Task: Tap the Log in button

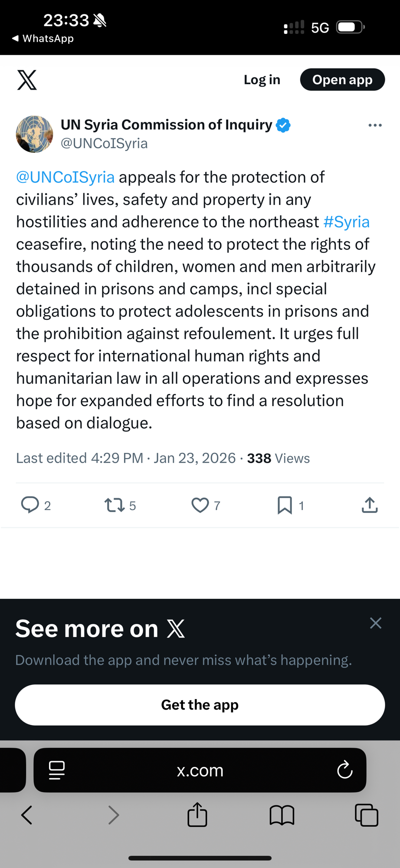Action: 262,80
